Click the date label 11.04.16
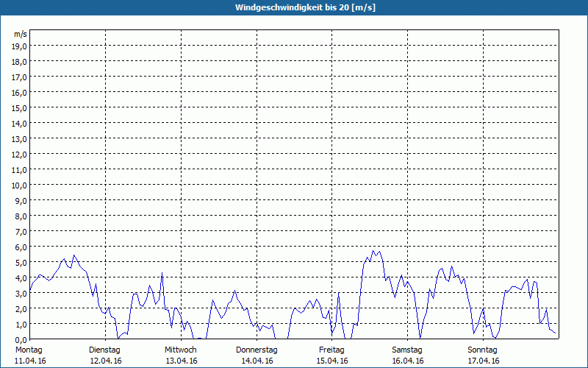The width and height of the screenshot is (588, 368). (x=30, y=361)
